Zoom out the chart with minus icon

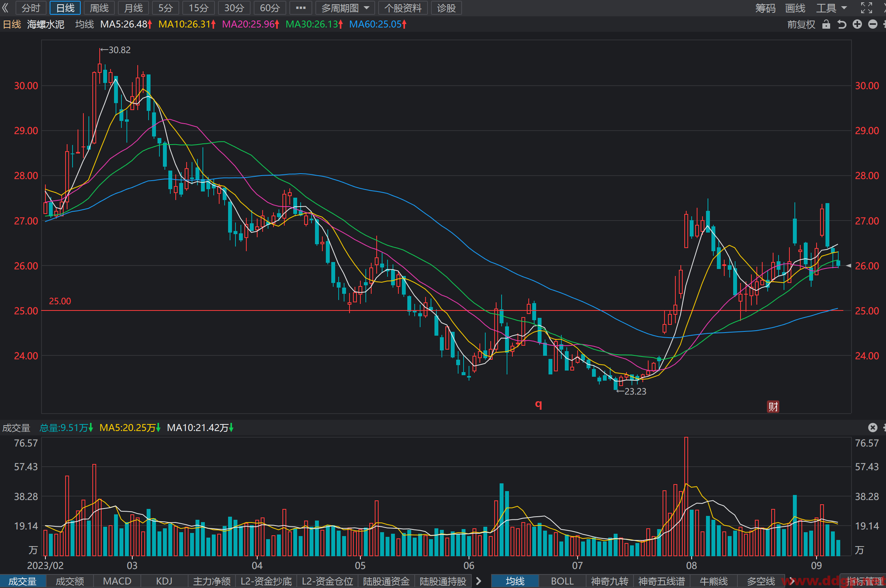[873, 24]
